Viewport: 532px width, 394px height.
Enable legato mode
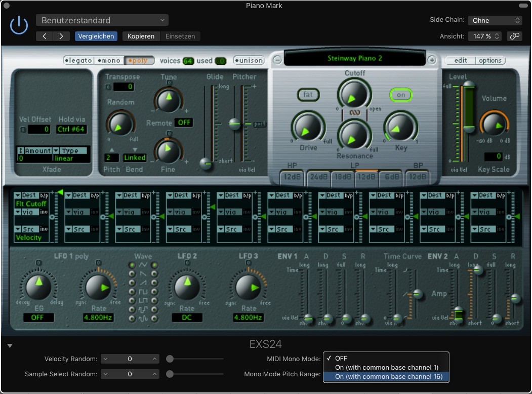click(78, 60)
